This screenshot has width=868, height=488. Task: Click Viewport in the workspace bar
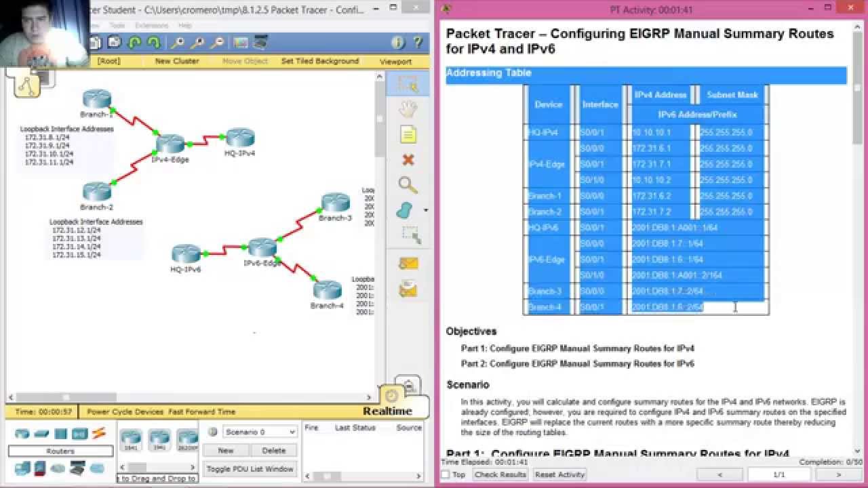395,62
